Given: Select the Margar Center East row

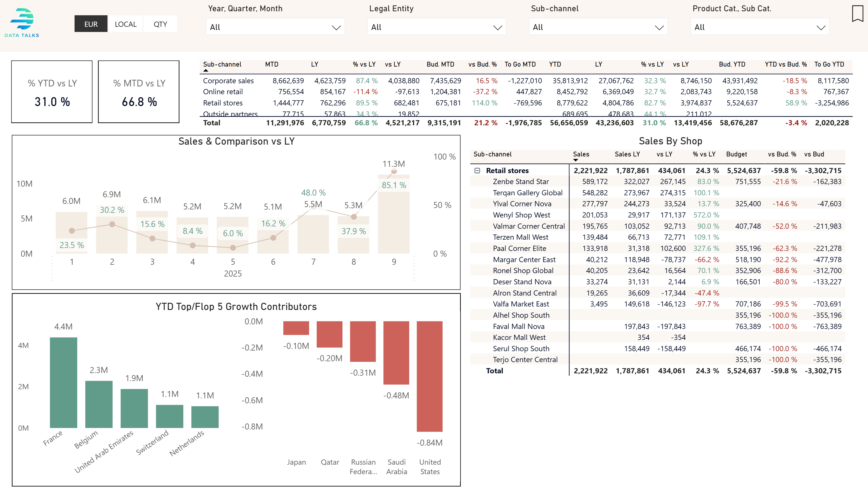Looking at the screenshot, I should pyautogui.click(x=657, y=259).
